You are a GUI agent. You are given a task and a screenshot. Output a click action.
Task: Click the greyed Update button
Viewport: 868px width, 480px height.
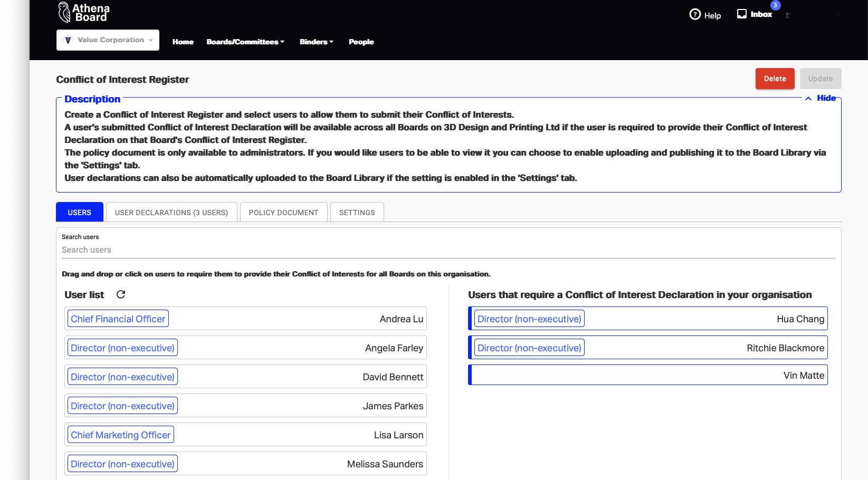(821, 79)
